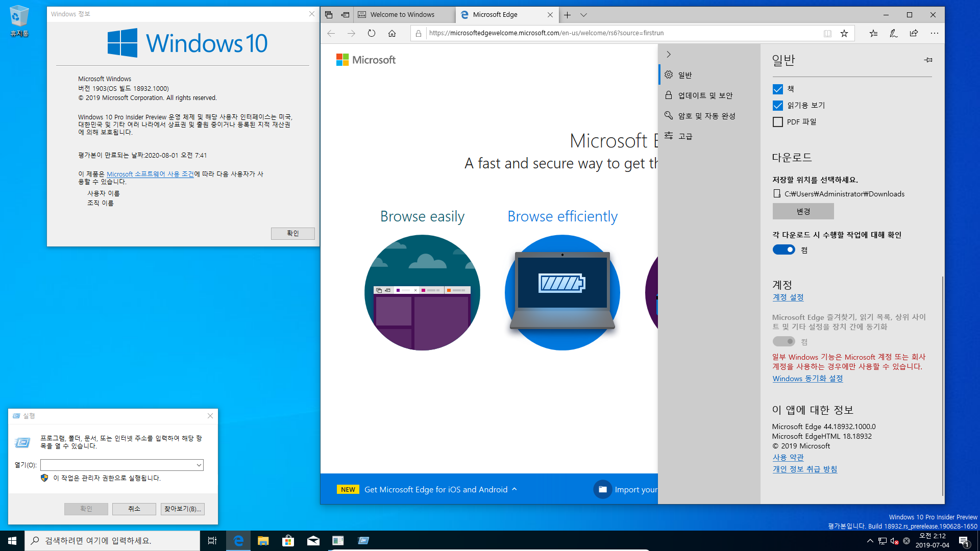Toggle the 각 다운로드 시 수행할 작업 확인 switch

(783, 249)
